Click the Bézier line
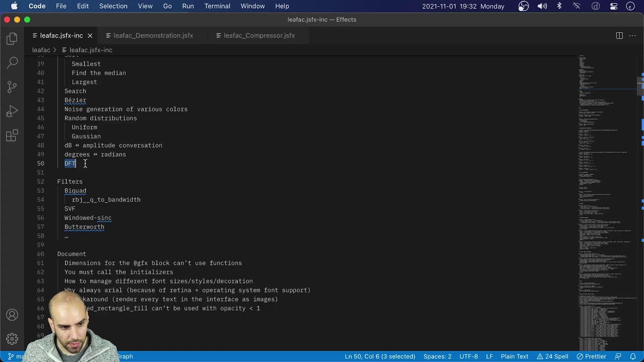 pos(75,100)
